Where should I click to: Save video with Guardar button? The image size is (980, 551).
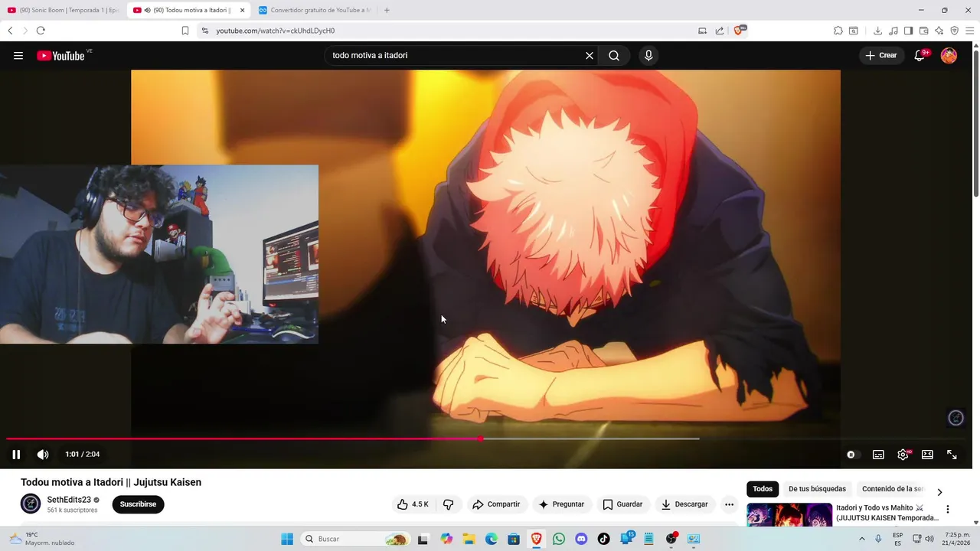(622, 504)
